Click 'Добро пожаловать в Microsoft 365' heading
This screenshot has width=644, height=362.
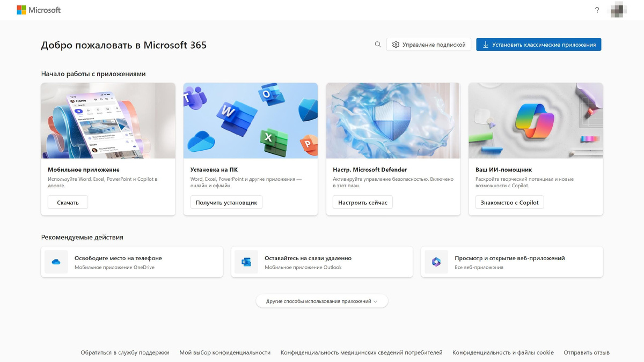coord(124,45)
